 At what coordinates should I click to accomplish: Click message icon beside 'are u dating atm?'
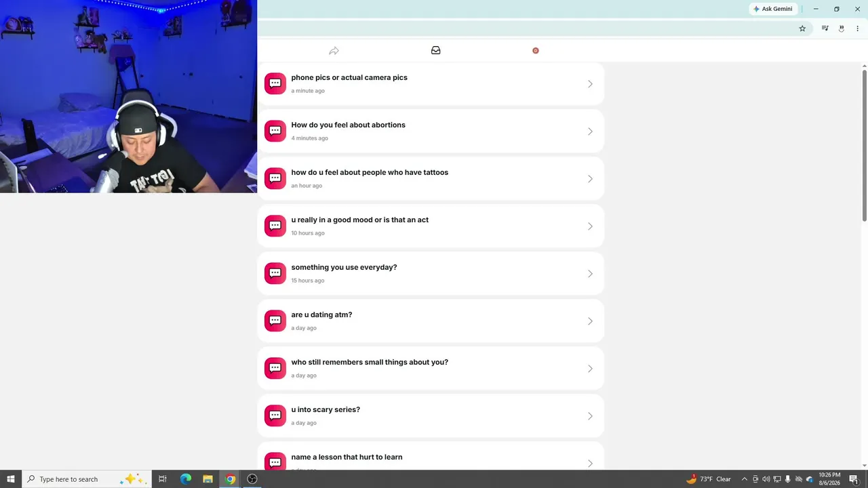point(275,321)
